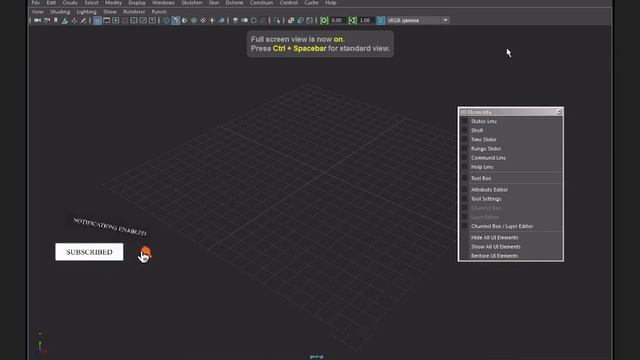Toggle the Resolution Gate icon
640x360 pixels.
click(x=116, y=20)
